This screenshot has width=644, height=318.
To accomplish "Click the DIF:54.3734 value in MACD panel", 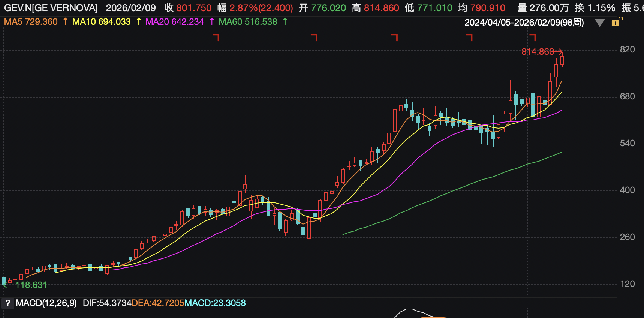I will (x=107, y=303).
